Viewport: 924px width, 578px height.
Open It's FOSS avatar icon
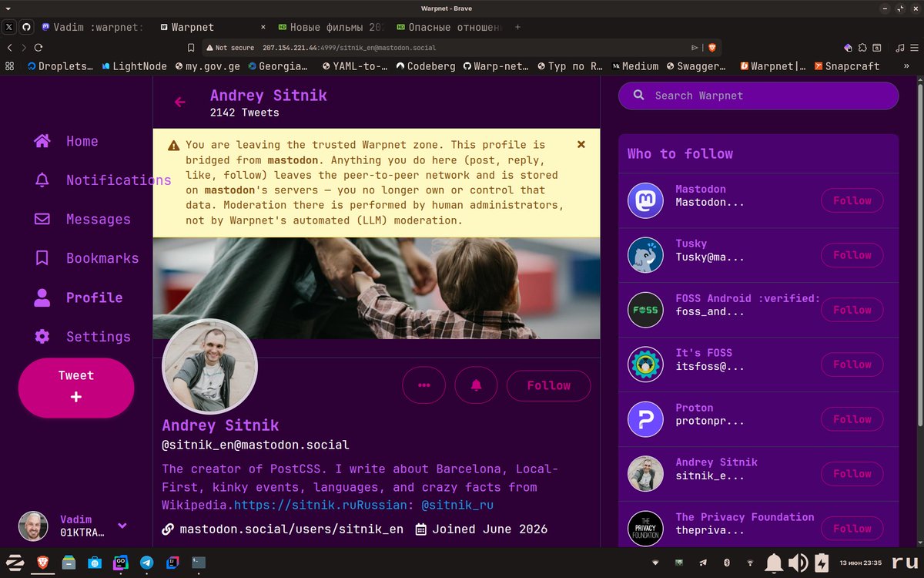click(x=645, y=365)
